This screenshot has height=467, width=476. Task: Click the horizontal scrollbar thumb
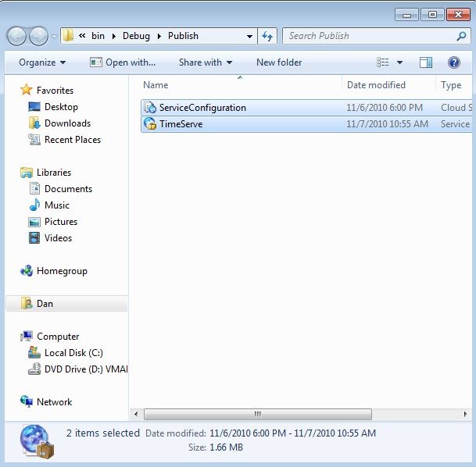(258, 414)
